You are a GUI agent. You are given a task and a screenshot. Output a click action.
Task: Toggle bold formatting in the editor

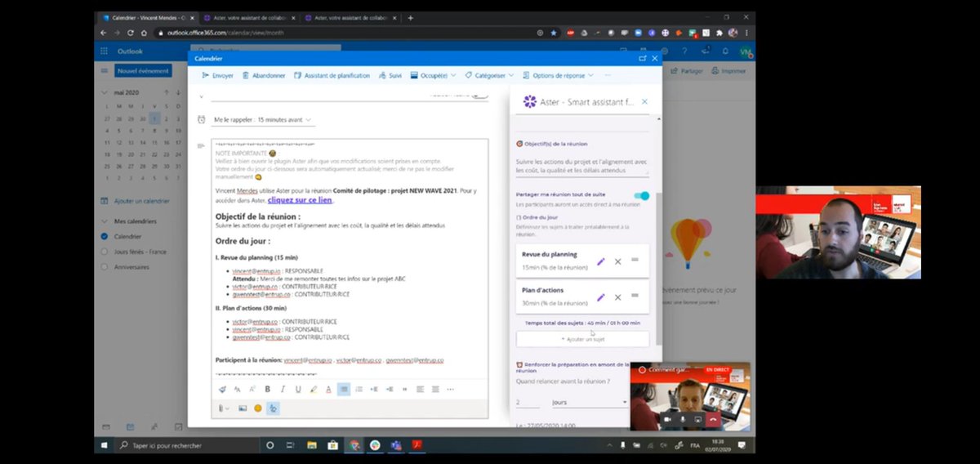click(x=267, y=389)
